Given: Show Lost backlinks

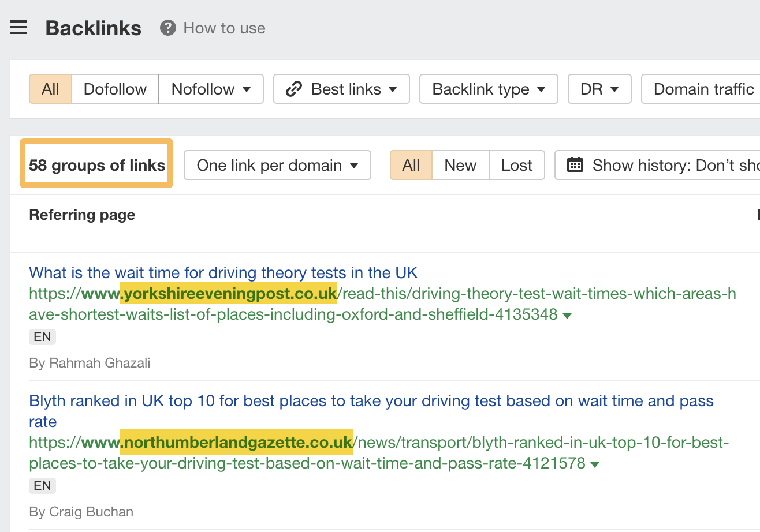Looking at the screenshot, I should (x=516, y=165).
